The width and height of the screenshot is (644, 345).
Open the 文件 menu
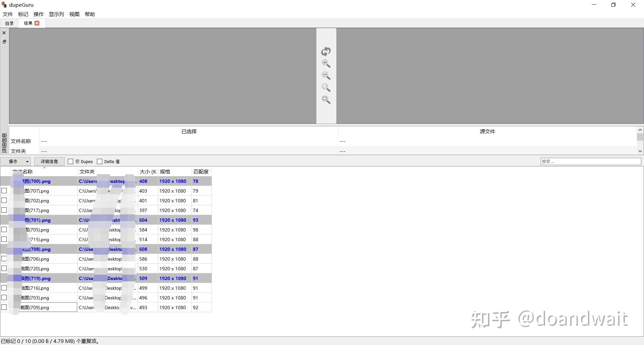(x=8, y=14)
